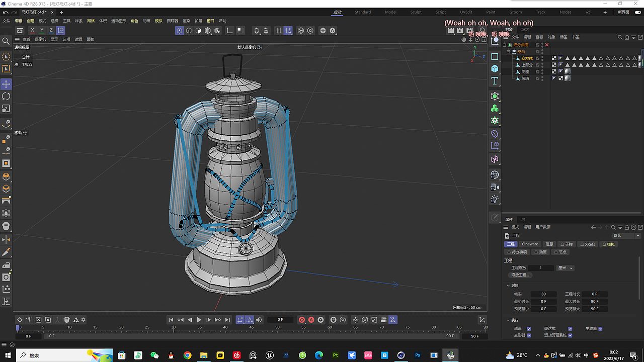
Task: Toggle world coordinate system button
Action: pyautogui.click(x=61, y=31)
